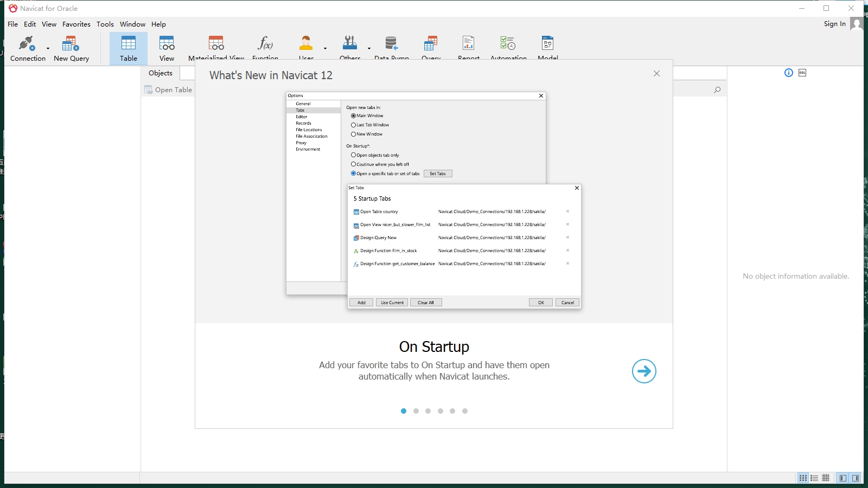Switch to List view in status bar
The height and width of the screenshot is (488, 868).
tap(803, 478)
